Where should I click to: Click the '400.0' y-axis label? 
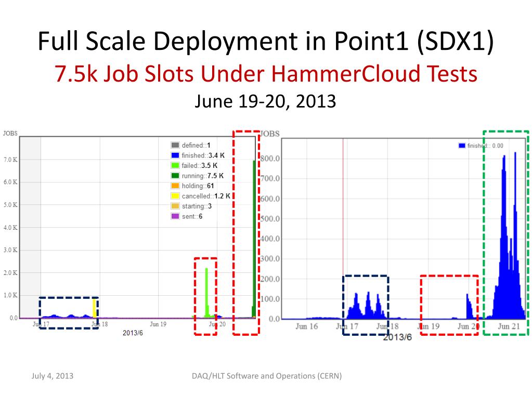point(270,239)
